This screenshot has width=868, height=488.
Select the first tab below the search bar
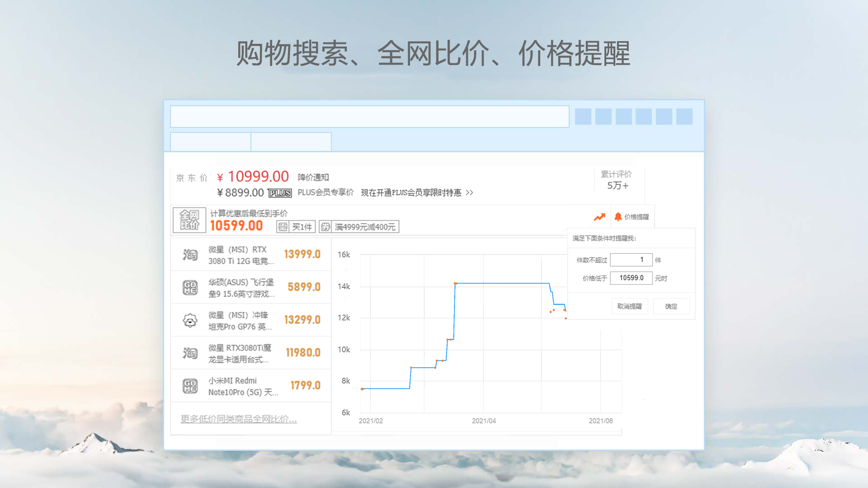(x=210, y=141)
